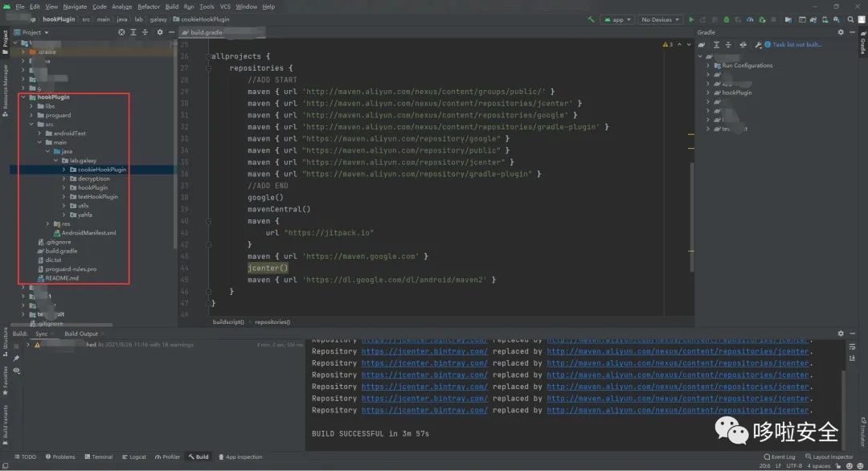Open Search Everywhere with the magnifier icon

850,19
